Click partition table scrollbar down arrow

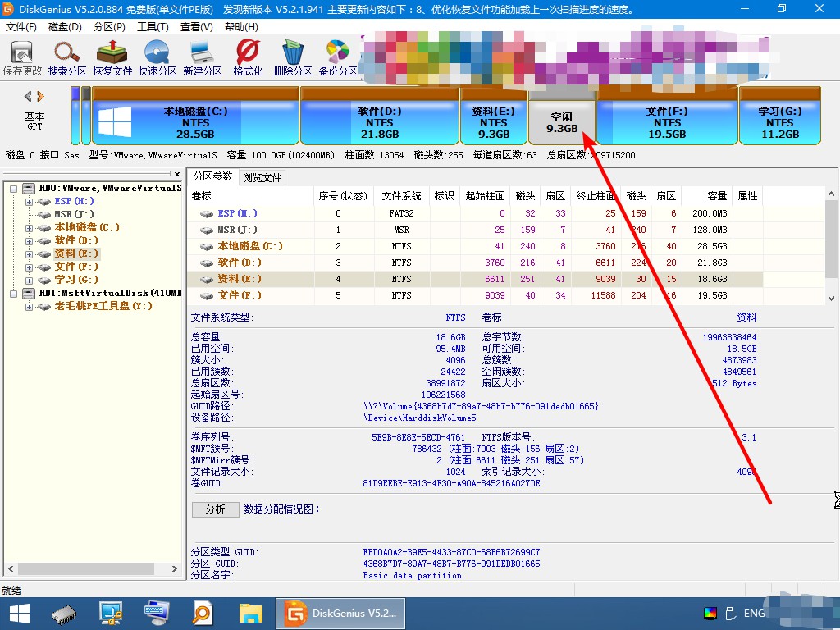point(832,299)
